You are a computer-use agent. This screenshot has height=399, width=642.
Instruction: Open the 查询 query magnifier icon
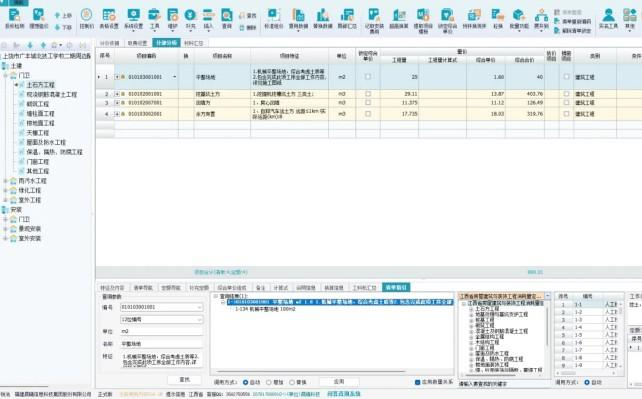tap(226, 15)
